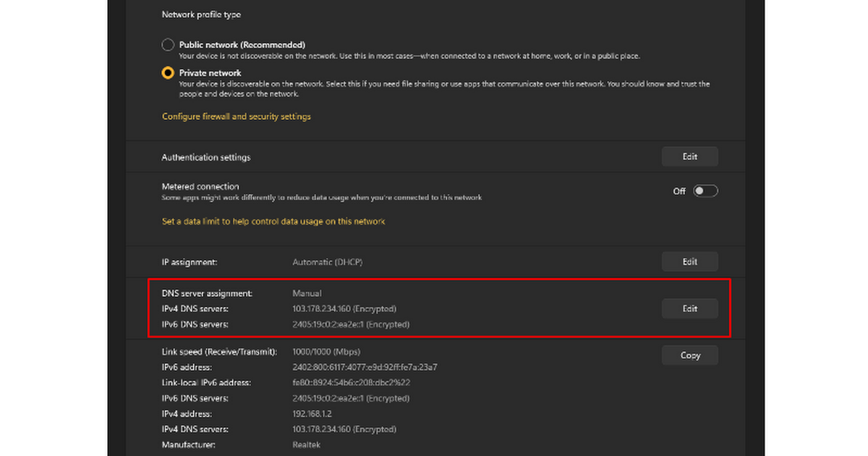This screenshot has height=456, width=868.
Task: Edit the DNS server assignment
Action: click(x=689, y=309)
